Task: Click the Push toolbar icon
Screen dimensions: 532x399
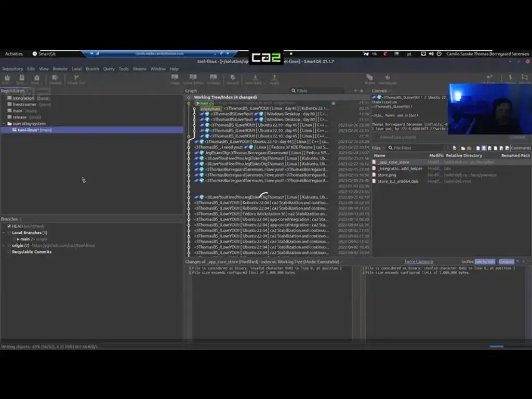Action: click(x=36, y=78)
